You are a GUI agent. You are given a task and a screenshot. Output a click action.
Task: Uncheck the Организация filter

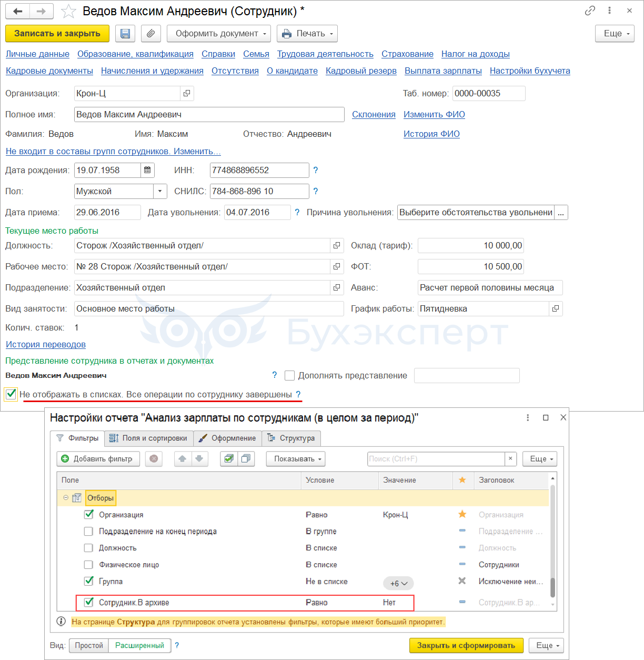(89, 514)
